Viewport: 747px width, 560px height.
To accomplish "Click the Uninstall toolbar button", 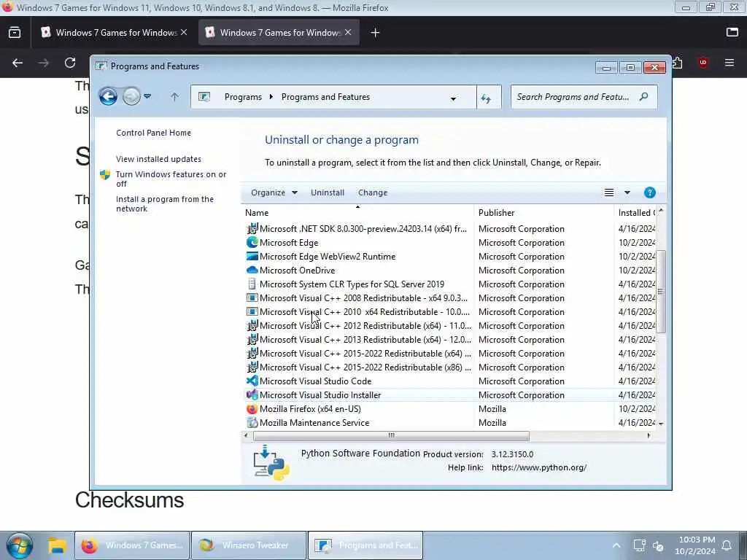I will 328,192.
